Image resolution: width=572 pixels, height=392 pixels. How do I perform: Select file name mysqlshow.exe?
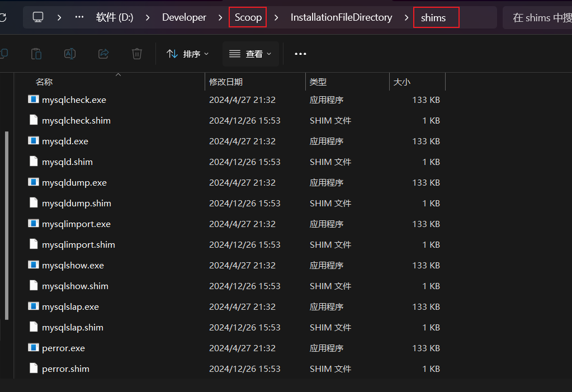click(73, 266)
